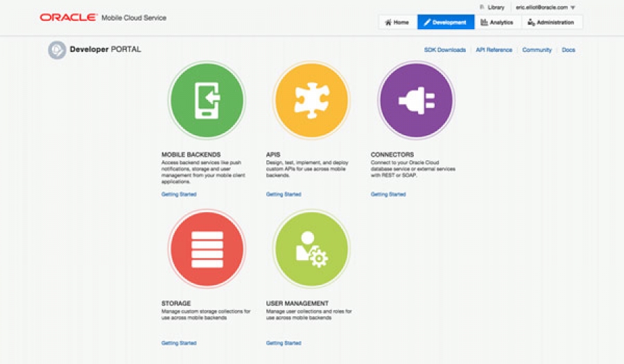Click the Oracle logo

[69, 17]
